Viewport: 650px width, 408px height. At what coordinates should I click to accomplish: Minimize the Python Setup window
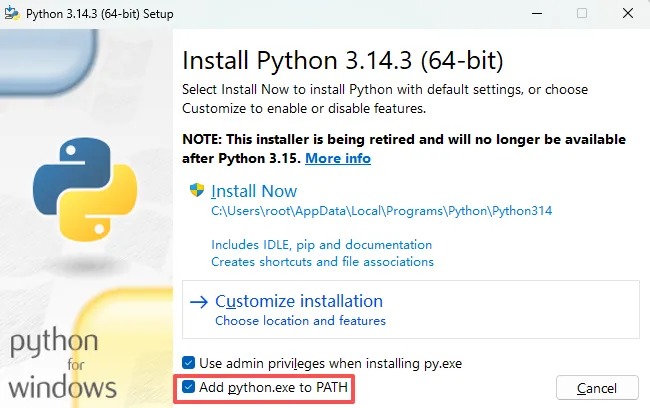click(536, 13)
